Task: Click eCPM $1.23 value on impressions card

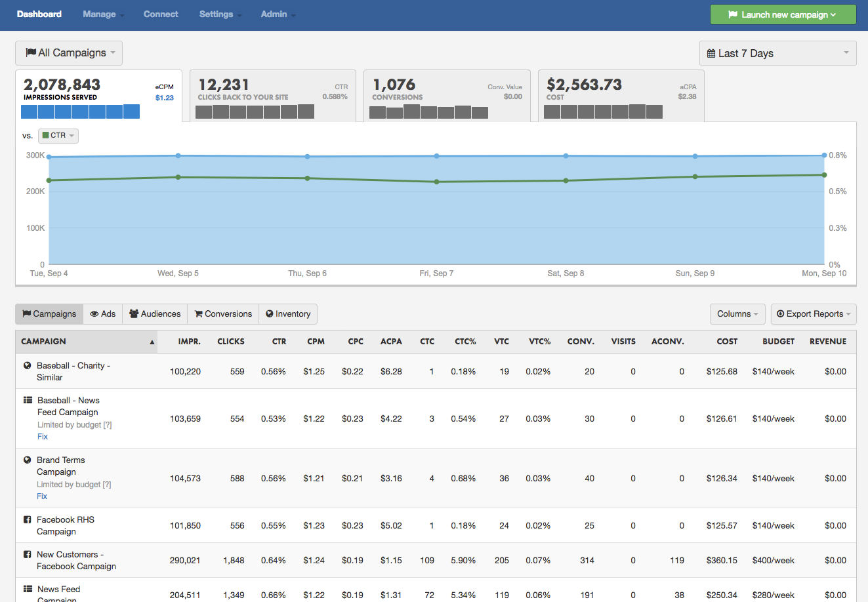Action: (x=165, y=98)
